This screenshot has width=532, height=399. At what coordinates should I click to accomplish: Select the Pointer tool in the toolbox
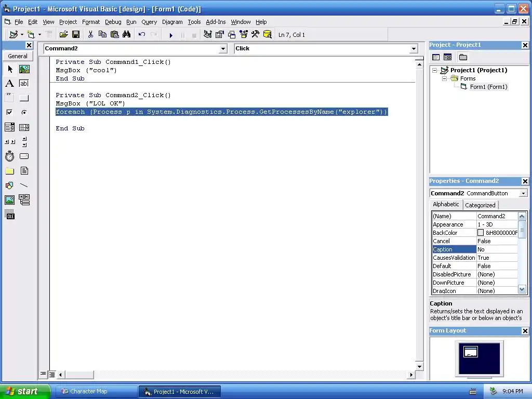[x=10, y=69]
